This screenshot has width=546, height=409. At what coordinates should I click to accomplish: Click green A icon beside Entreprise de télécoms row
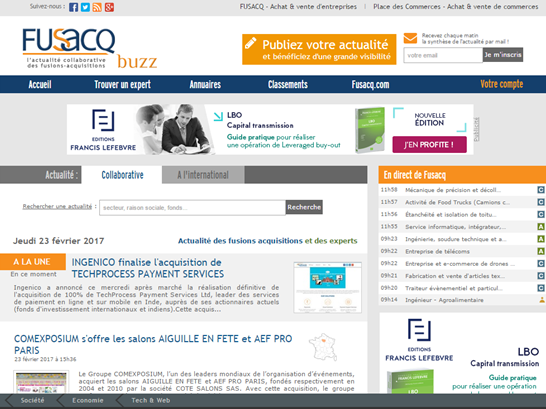point(541,251)
